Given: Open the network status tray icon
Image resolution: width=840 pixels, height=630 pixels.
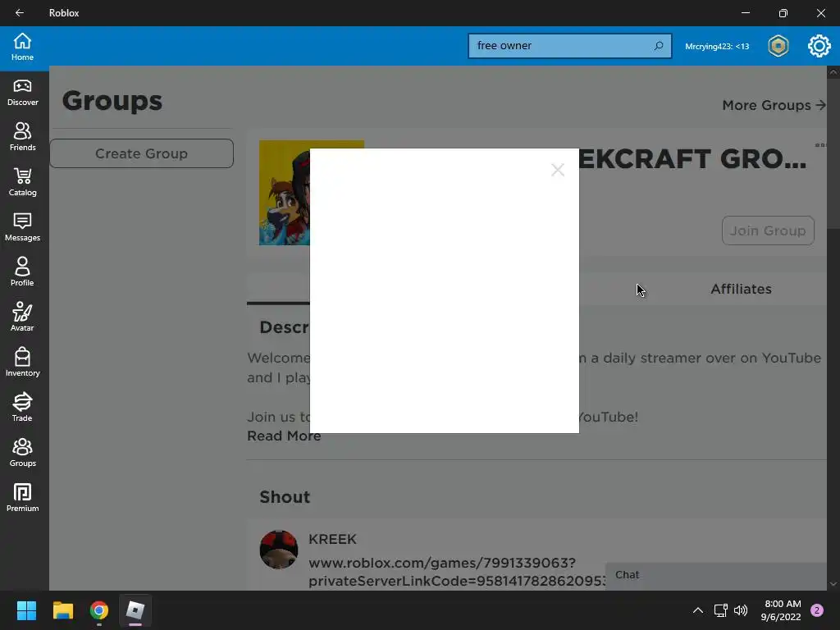Looking at the screenshot, I should pyautogui.click(x=720, y=610).
